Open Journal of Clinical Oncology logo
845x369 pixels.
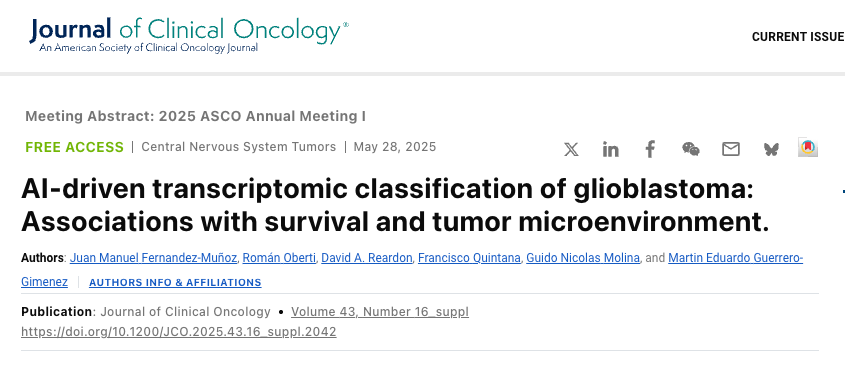(189, 34)
